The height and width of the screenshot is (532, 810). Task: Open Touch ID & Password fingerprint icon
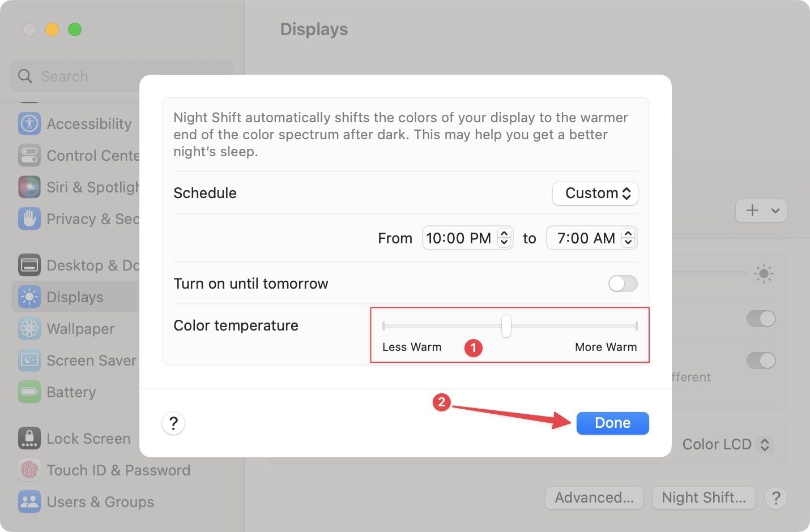(x=29, y=470)
